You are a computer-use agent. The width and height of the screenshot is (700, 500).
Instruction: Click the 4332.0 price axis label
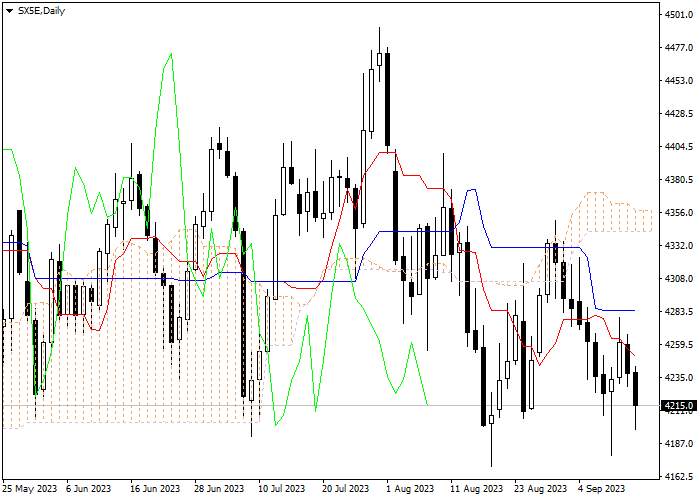(x=679, y=246)
